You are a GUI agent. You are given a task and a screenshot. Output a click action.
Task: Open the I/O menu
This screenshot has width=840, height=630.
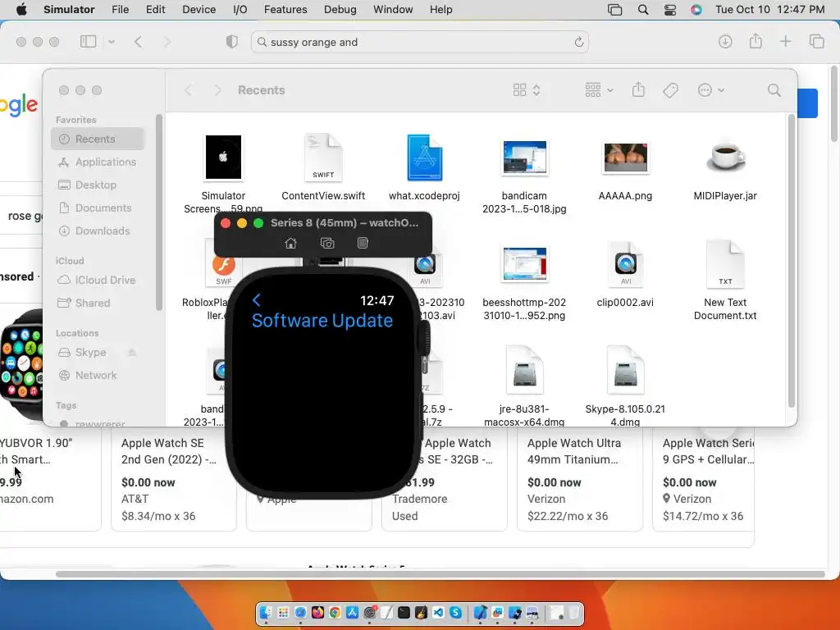pyautogui.click(x=240, y=10)
